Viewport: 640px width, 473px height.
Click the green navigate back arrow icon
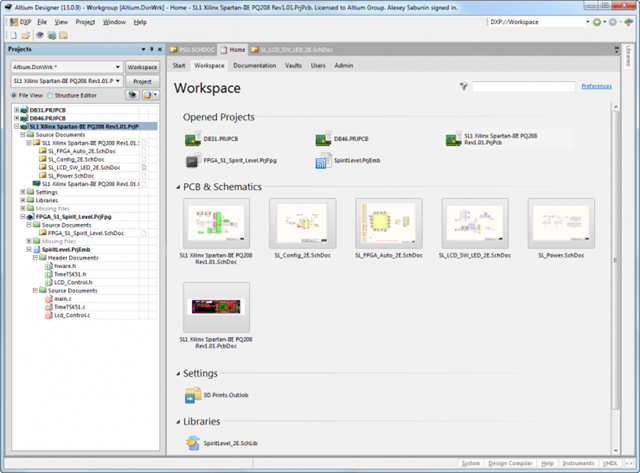[597, 22]
